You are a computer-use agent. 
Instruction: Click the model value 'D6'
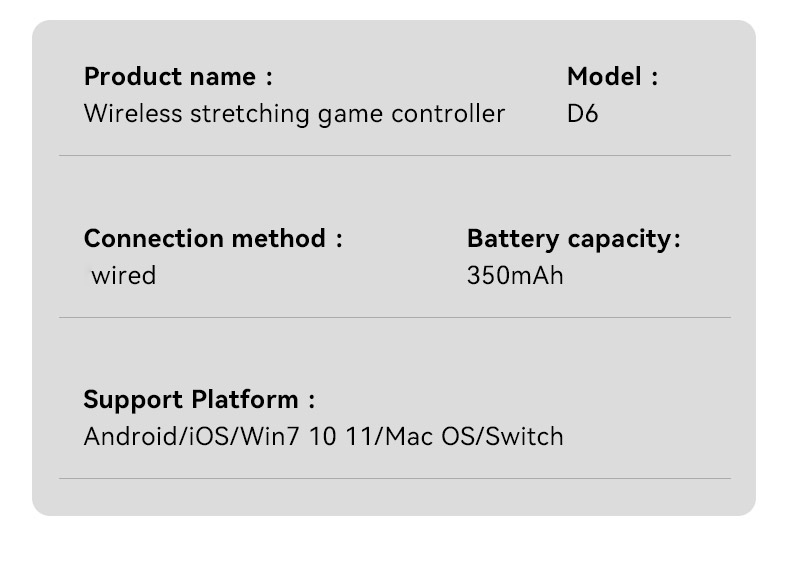(582, 114)
